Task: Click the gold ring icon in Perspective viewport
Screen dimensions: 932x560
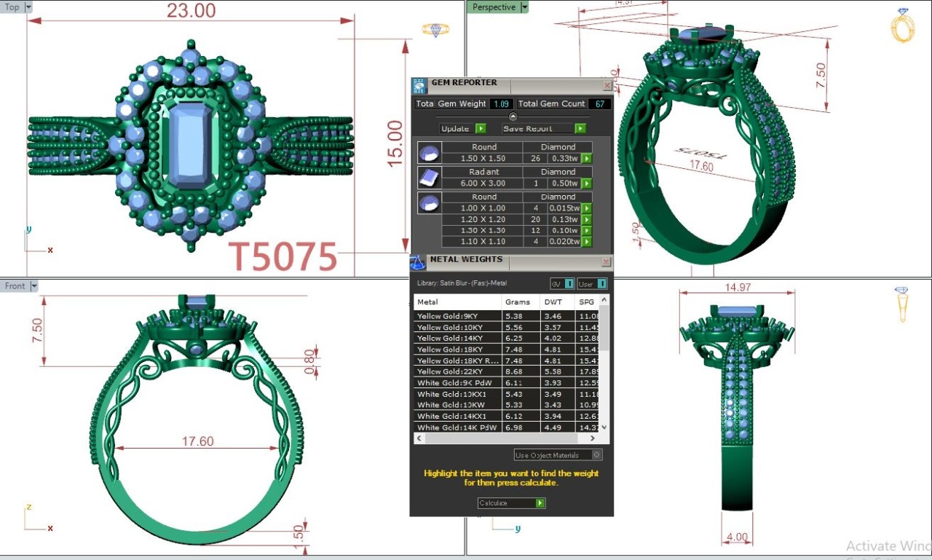Action: (901, 26)
